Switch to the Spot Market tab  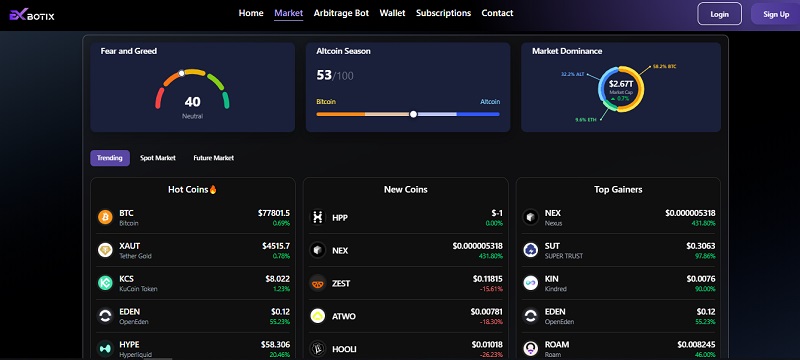point(158,158)
